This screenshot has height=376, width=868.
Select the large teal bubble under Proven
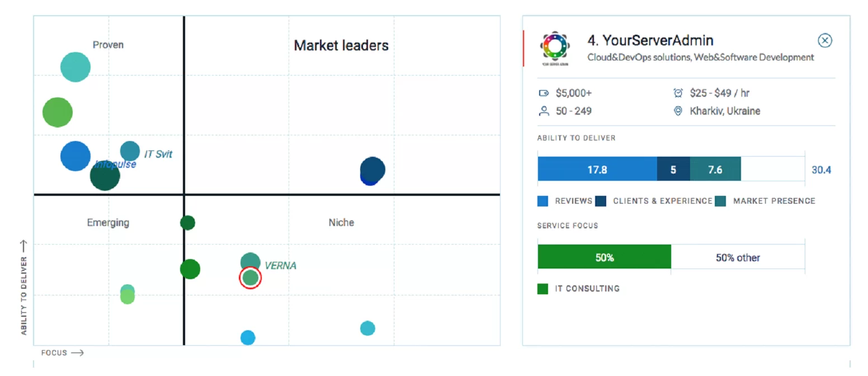pyautogui.click(x=76, y=67)
